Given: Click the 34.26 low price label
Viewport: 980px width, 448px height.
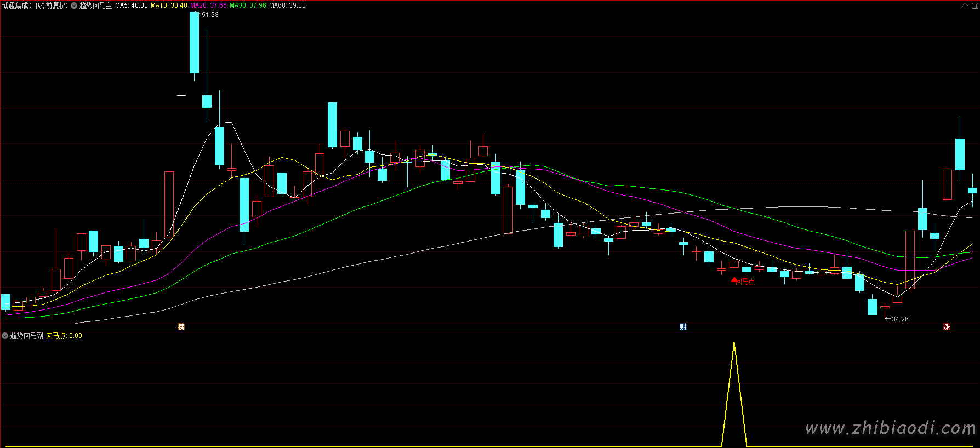Looking at the screenshot, I should [899, 319].
